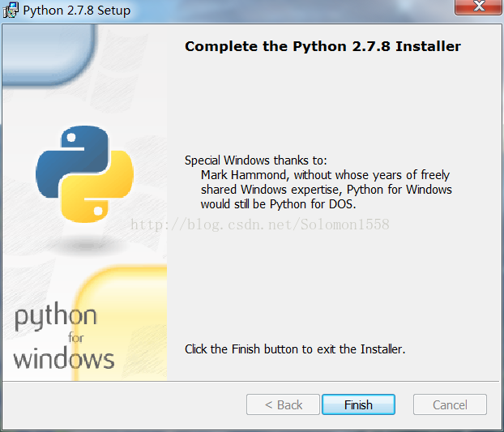This screenshot has width=504, height=432.
Task: Close the Python 2.7.8 Setup window
Action: point(479,6)
